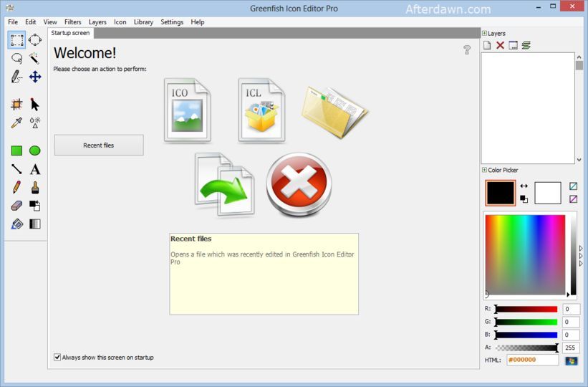The width and height of the screenshot is (588, 387).
Task: Open the Icon menu
Action: pos(120,21)
